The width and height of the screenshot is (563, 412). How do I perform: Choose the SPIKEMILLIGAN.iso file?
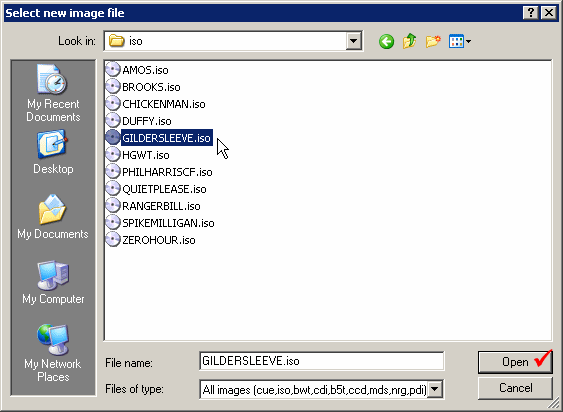[x=160, y=223]
